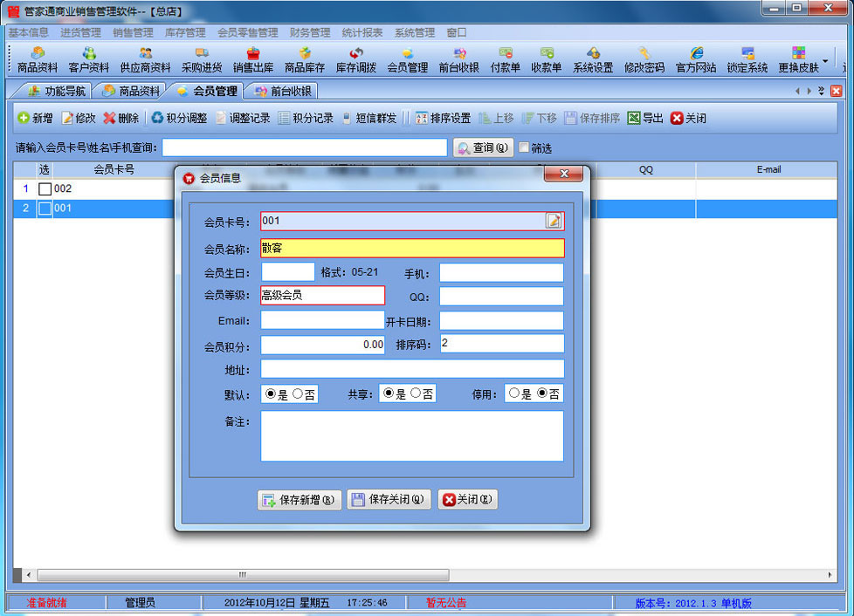The image size is (854, 616).
Task: Open 库存管理 menu
Action: click(x=185, y=32)
